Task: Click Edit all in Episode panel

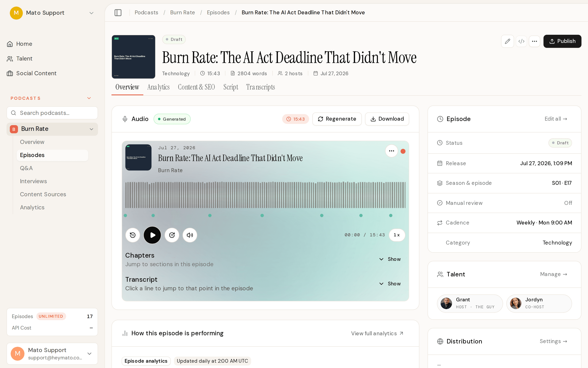Action: point(556,119)
